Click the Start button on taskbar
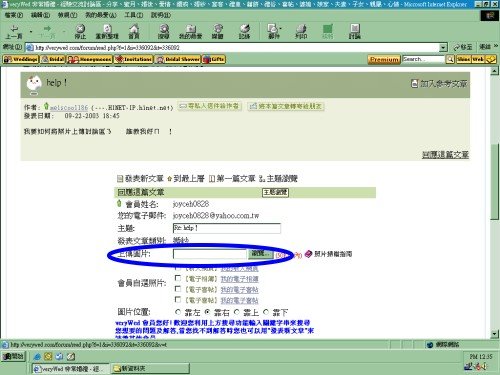 pyautogui.click(x=14, y=356)
